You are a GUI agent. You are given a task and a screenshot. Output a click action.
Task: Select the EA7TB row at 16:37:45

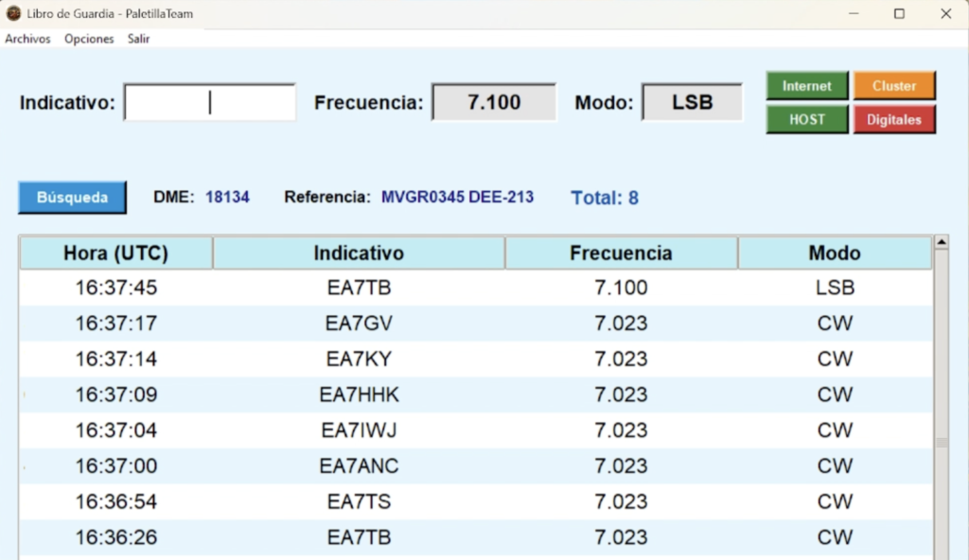[476, 288]
